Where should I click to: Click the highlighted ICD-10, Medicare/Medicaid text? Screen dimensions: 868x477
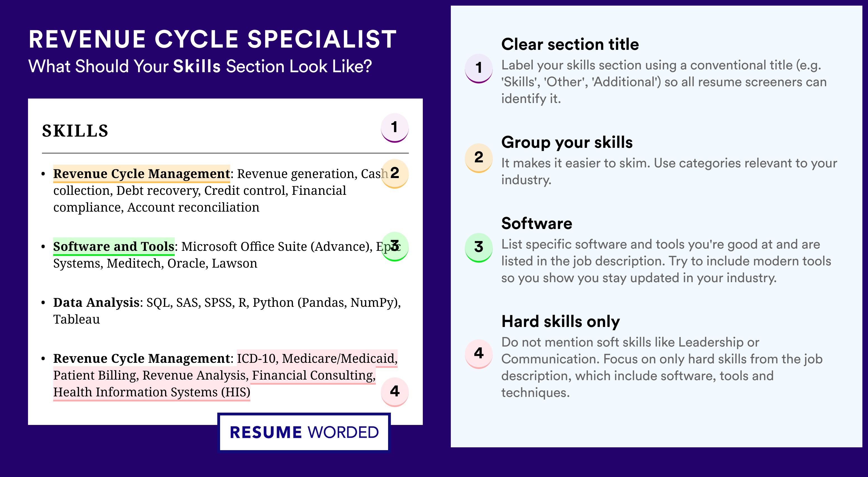(x=317, y=358)
